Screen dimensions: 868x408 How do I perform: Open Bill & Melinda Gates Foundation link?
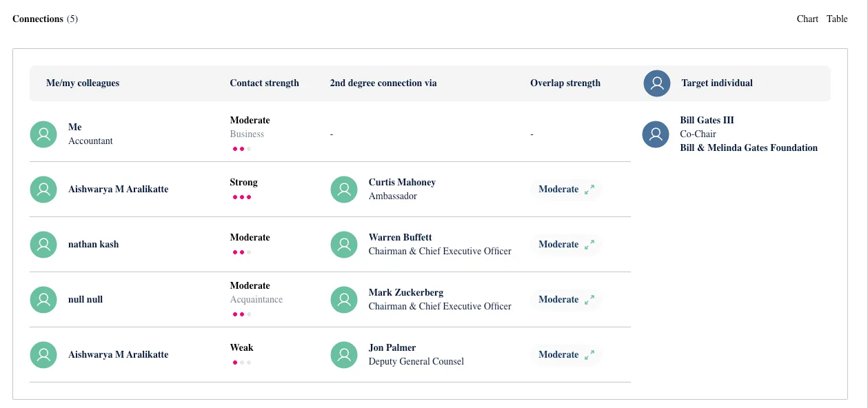pyautogui.click(x=749, y=148)
